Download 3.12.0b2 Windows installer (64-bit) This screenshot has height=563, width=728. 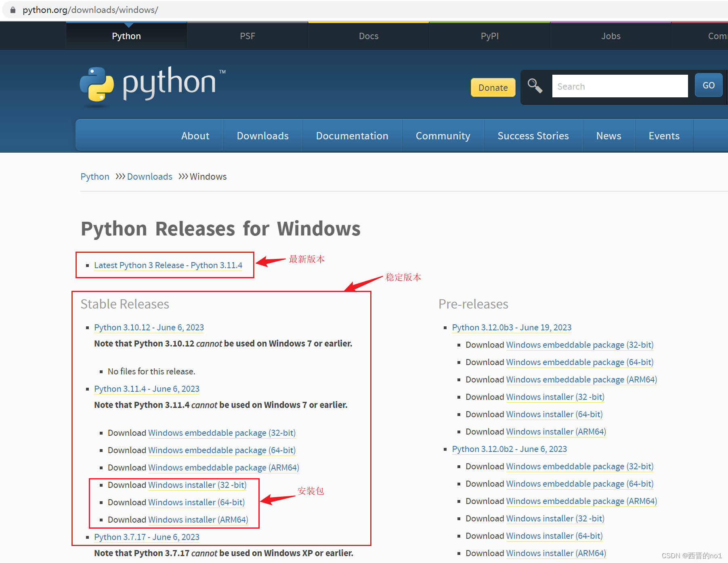tap(555, 536)
